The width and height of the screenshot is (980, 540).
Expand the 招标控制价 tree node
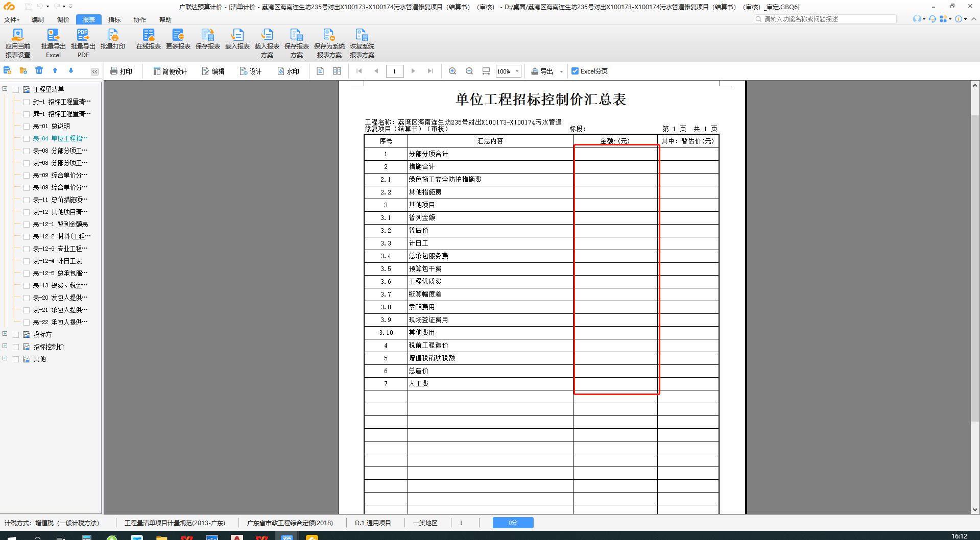(x=5, y=346)
